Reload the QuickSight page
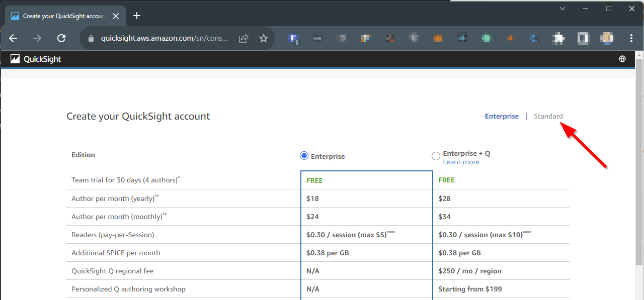The image size is (644, 300). point(61,38)
